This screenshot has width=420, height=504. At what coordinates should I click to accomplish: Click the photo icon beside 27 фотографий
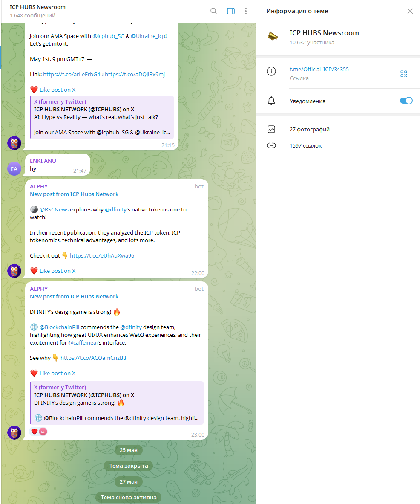click(271, 129)
